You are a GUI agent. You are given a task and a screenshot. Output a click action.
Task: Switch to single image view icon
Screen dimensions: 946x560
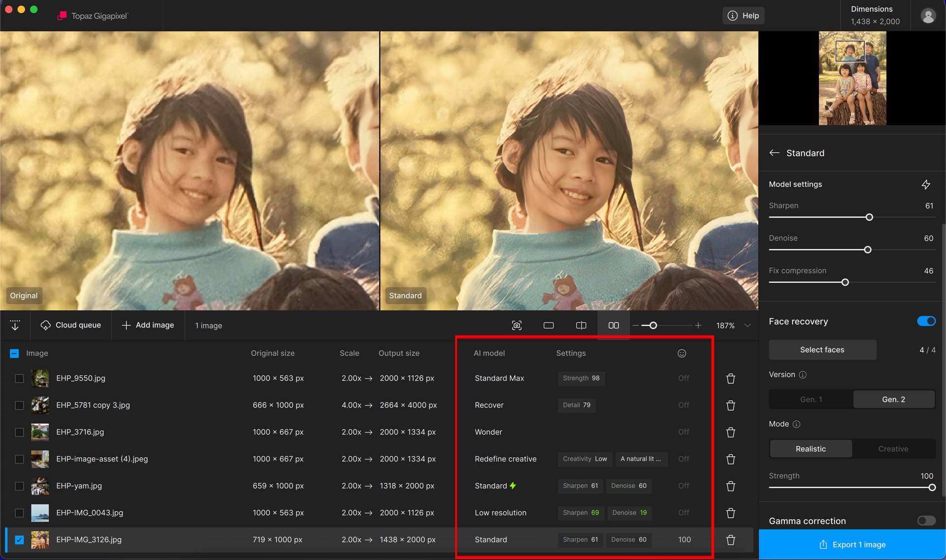tap(548, 326)
